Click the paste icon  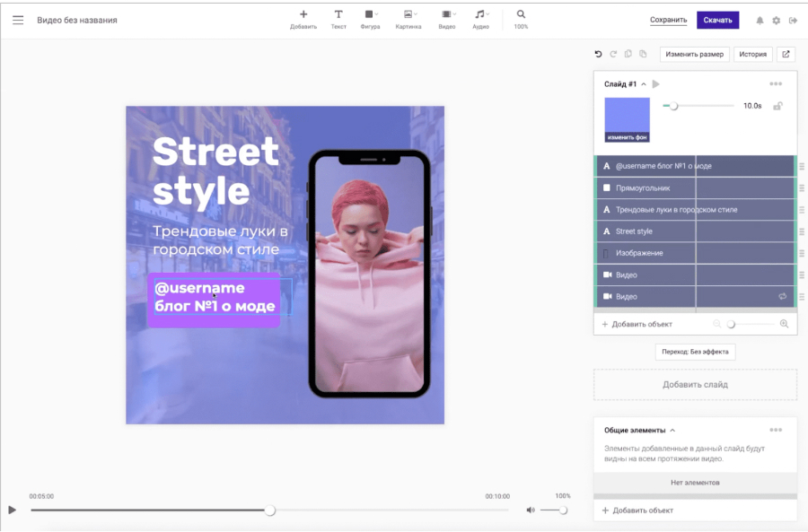(x=643, y=54)
